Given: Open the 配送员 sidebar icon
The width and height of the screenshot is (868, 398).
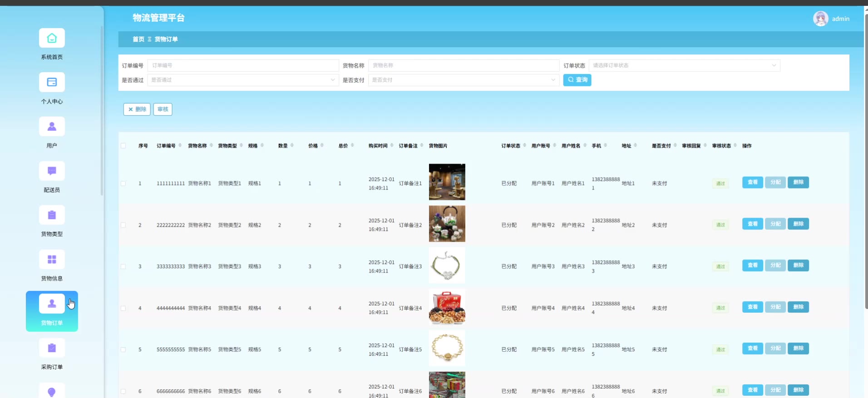Looking at the screenshot, I should point(52,171).
